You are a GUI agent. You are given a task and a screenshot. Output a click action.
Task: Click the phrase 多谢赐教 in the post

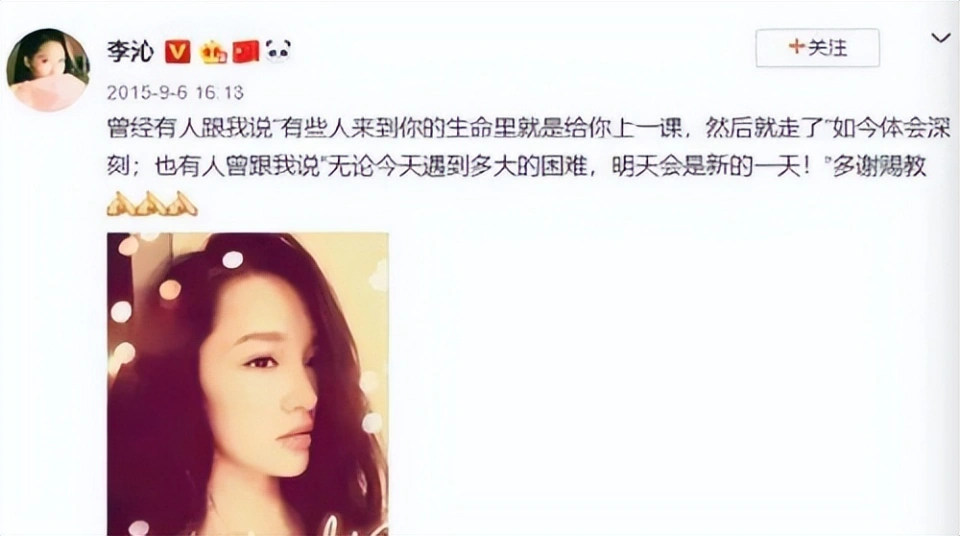click(x=879, y=167)
